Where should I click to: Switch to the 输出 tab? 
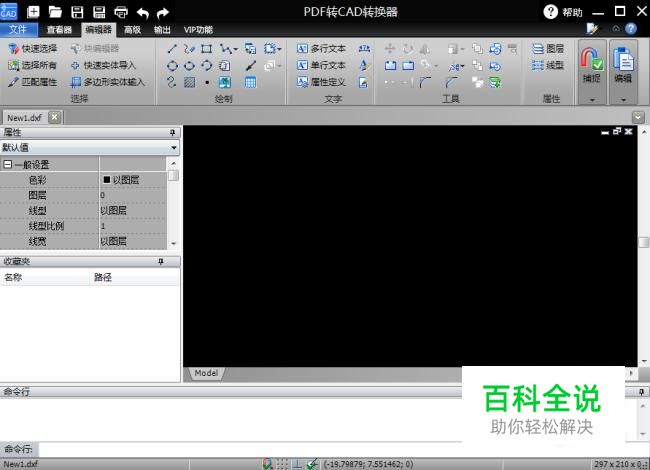click(162, 29)
